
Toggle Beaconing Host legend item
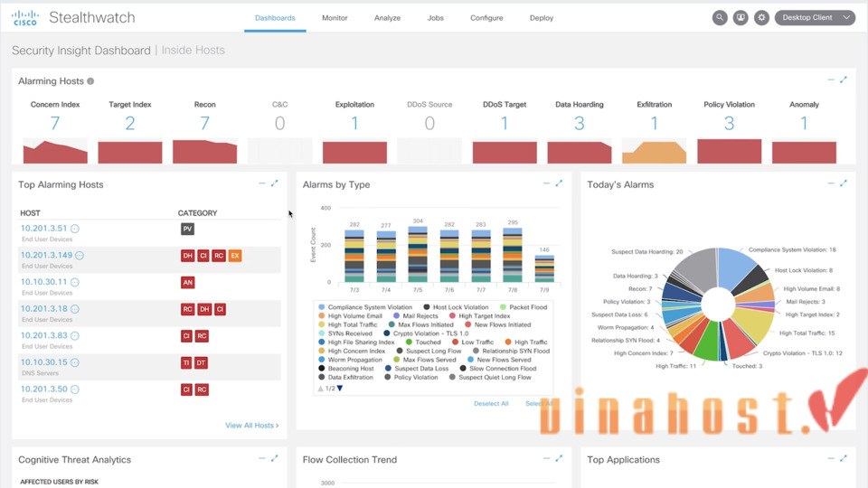[x=346, y=369]
